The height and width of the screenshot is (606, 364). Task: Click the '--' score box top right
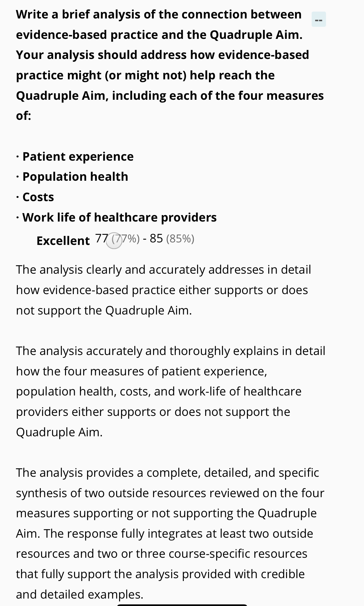[318, 19]
